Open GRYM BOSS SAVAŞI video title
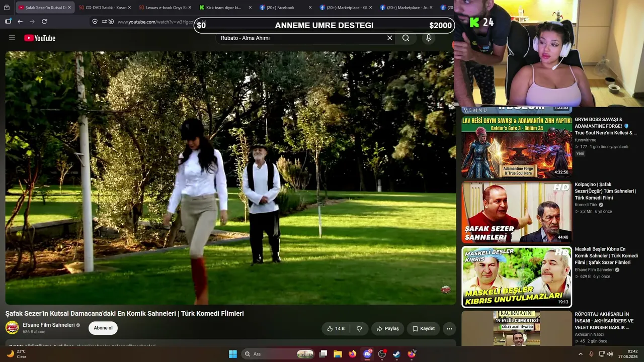This screenshot has height=362, width=644. pos(606,126)
